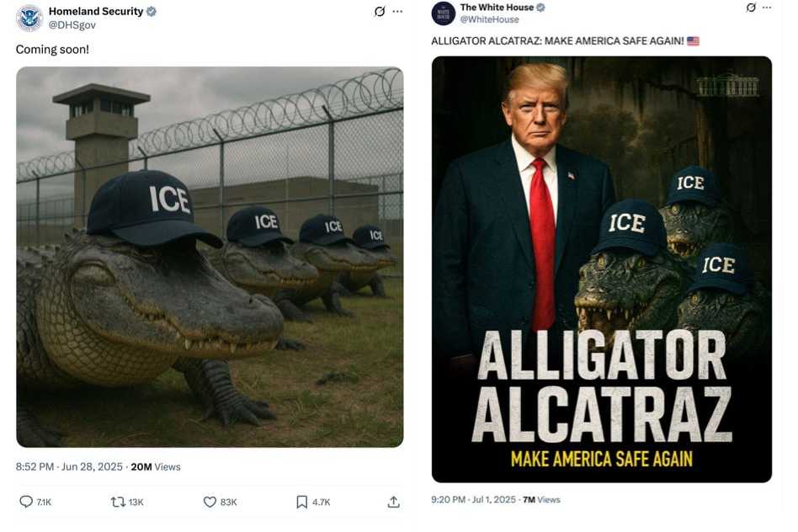Screen dimensions: 798x532
Task: Open Homeland Security profile avatar
Action: pyautogui.click(x=29, y=18)
